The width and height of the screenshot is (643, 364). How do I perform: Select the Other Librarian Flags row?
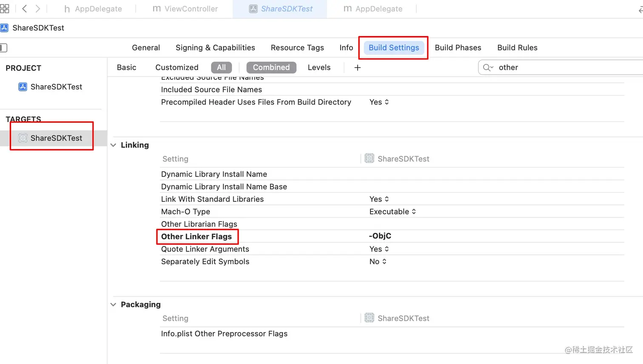coord(392,224)
